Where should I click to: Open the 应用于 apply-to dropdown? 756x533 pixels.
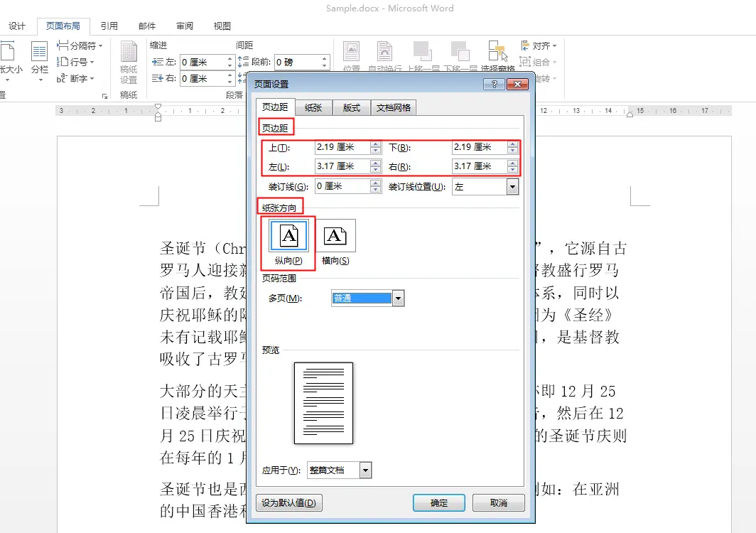pyautogui.click(x=364, y=470)
